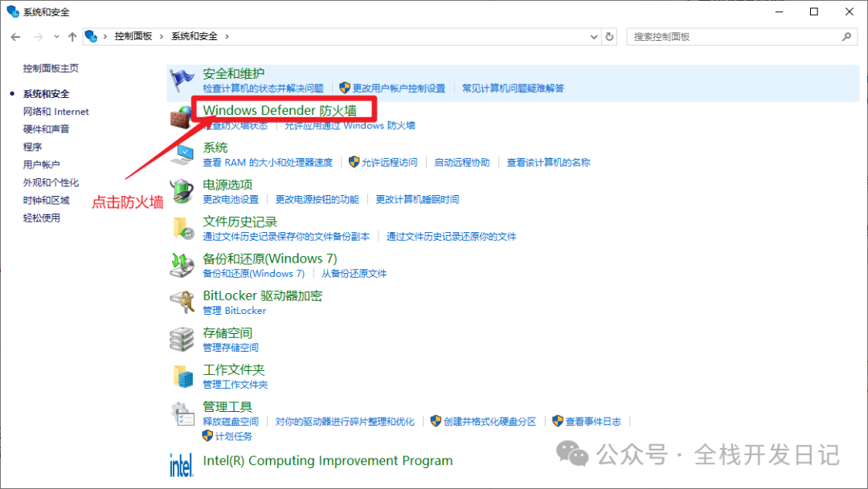Click 计划任务 link
This screenshot has width=868, height=489.
pyautogui.click(x=234, y=437)
